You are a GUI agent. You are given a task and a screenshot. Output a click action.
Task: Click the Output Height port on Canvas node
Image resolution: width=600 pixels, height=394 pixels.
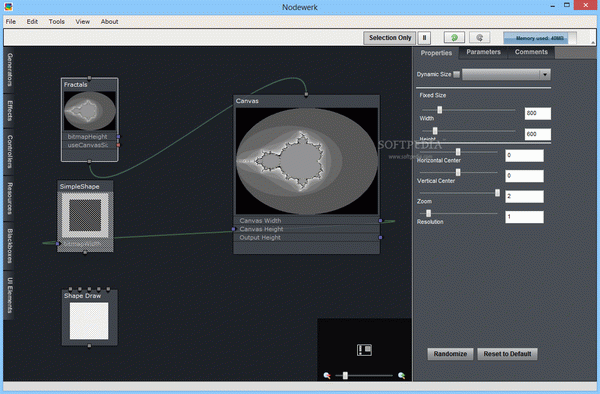click(x=380, y=238)
